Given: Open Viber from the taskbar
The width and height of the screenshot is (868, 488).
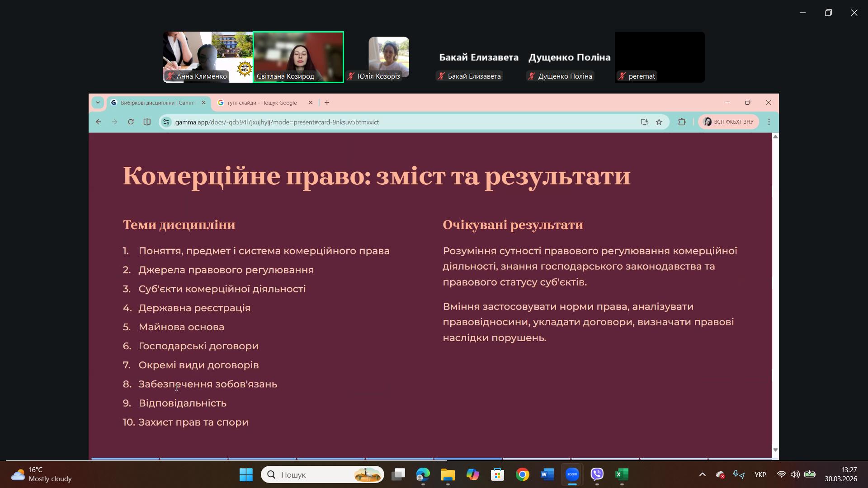Looking at the screenshot, I should coord(597,474).
